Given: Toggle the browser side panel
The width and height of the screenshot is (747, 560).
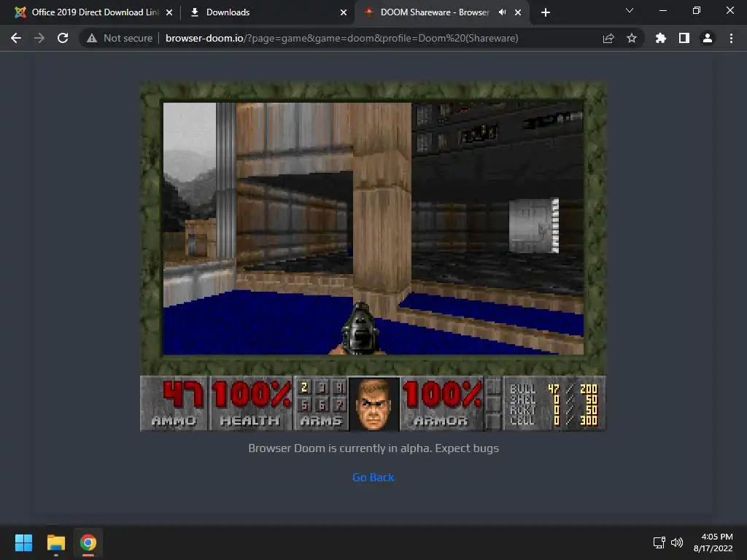Looking at the screenshot, I should [x=684, y=38].
